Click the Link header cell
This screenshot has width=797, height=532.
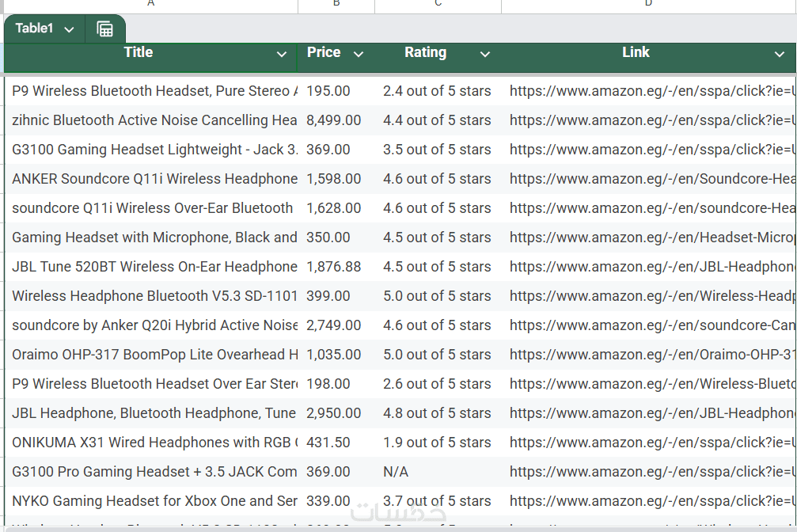(636, 53)
